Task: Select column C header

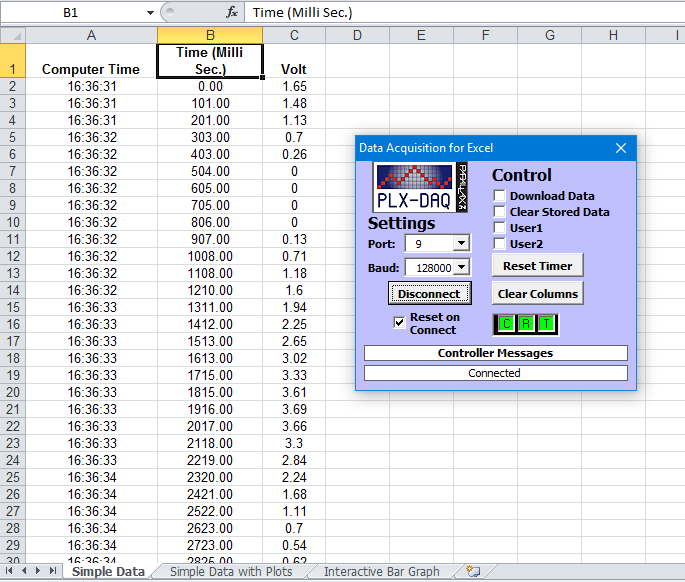Action: pos(294,35)
